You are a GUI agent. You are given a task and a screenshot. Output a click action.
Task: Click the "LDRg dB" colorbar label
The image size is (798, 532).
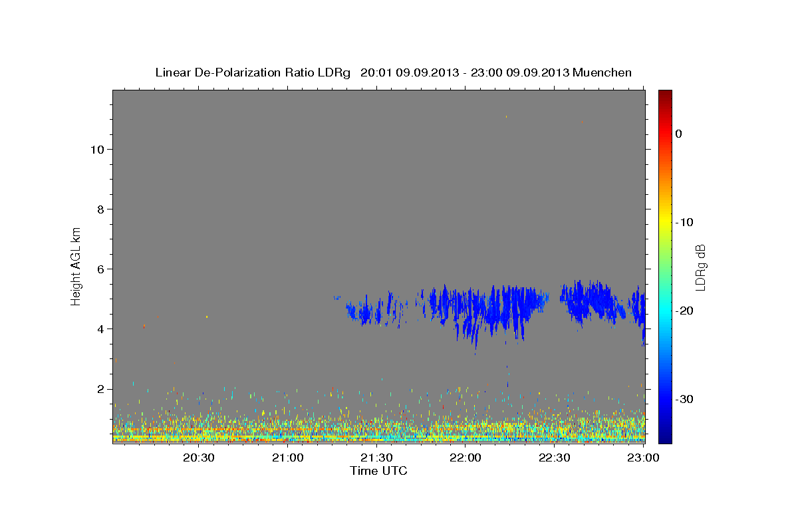pyautogui.click(x=700, y=267)
